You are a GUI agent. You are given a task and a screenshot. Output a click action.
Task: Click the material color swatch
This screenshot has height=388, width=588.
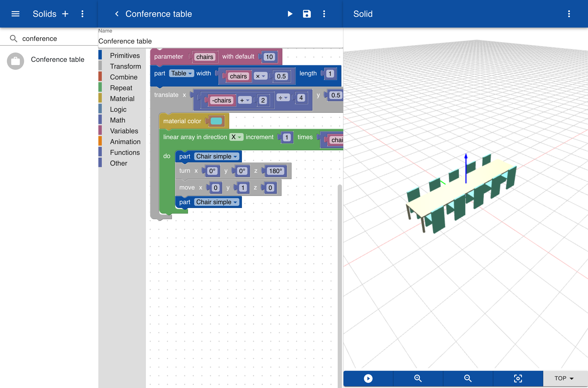coord(216,121)
